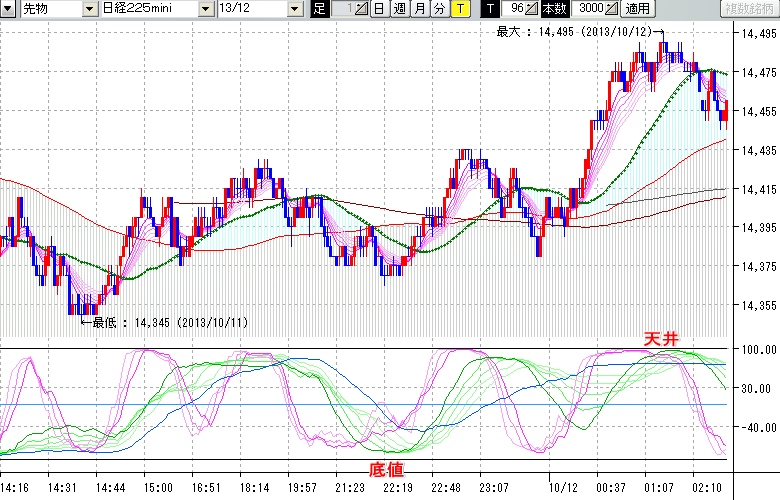Open the 日経225mini instrument dropdown
This screenshot has width=780, height=500.
206,9
